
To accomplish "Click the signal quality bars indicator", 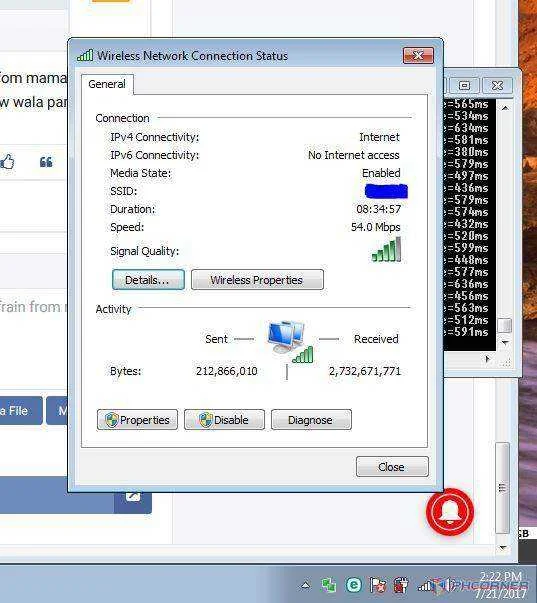I will coord(387,250).
